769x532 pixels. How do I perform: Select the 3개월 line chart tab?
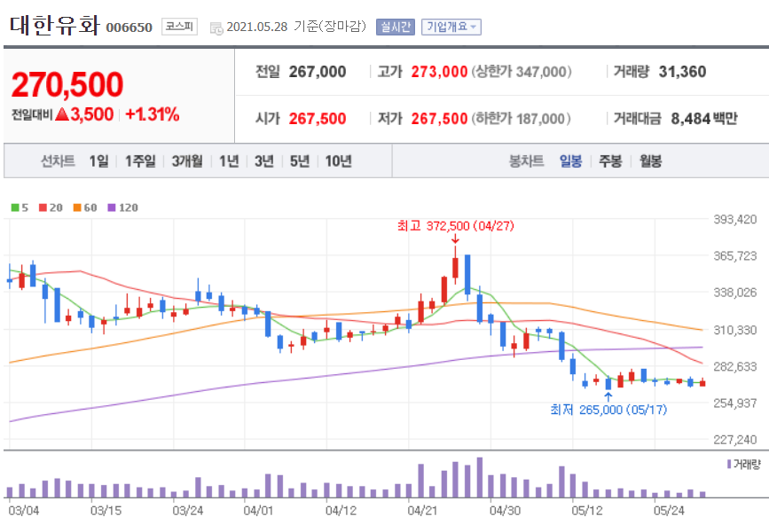click(187, 160)
